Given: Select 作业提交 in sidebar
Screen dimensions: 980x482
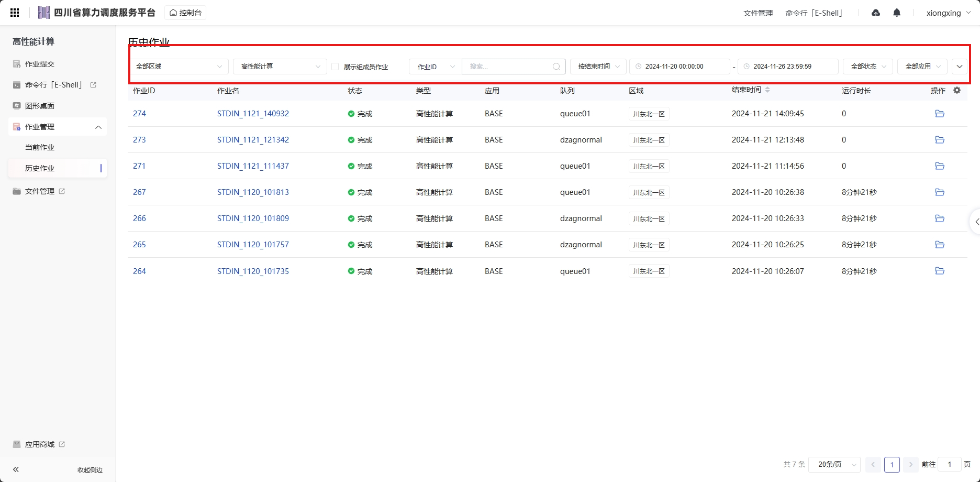Looking at the screenshot, I should [40, 64].
